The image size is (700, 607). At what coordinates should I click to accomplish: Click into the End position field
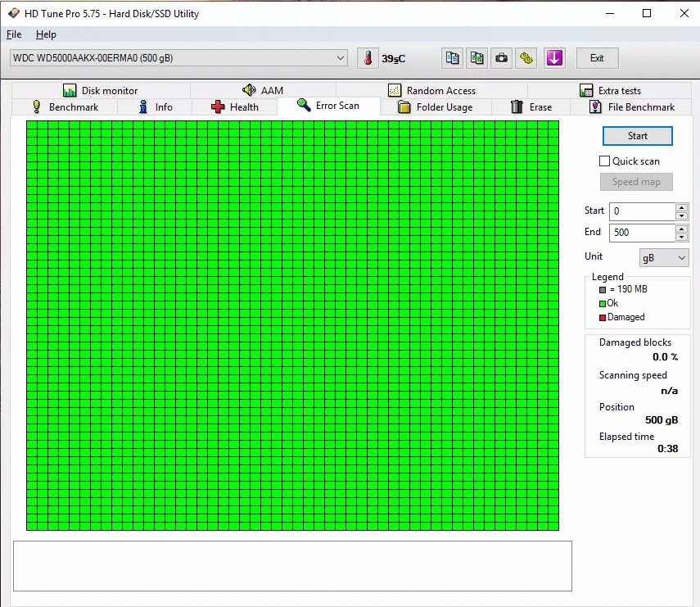click(642, 233)
